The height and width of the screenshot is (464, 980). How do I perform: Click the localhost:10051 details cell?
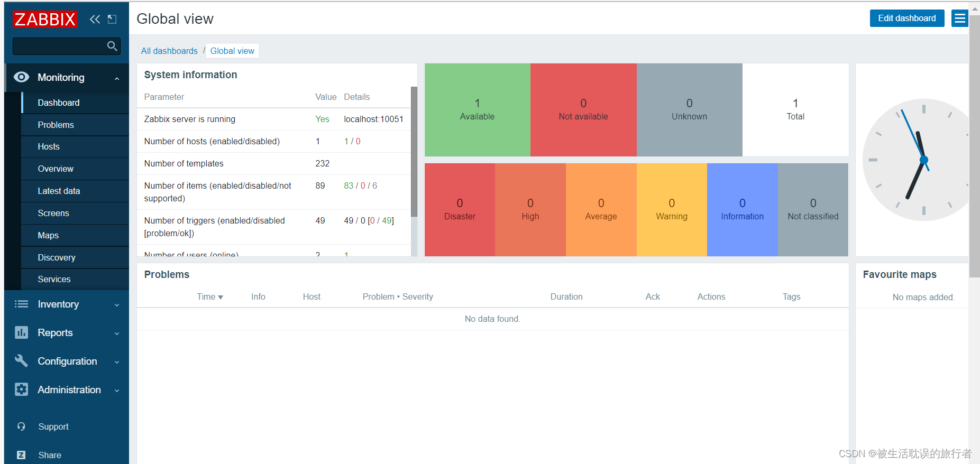click(373, 119)
